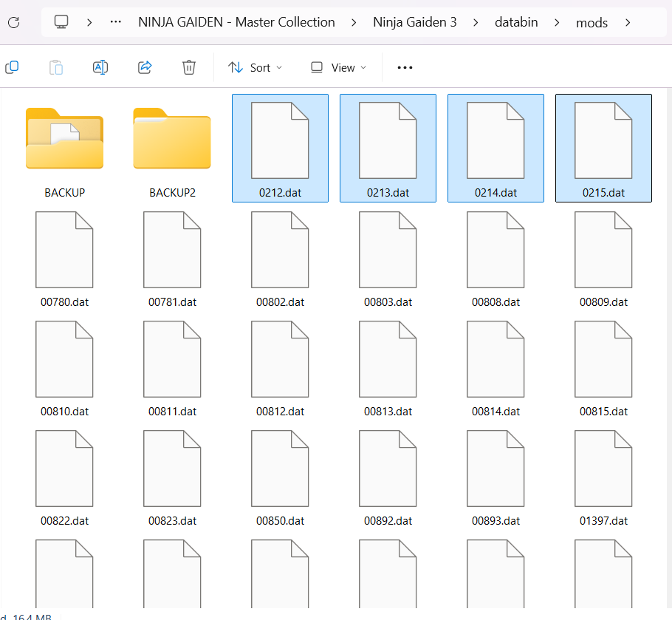Select file 00781.dat
Screen dimensions: 672x620
pyautogui.click(x=172, y=259)
